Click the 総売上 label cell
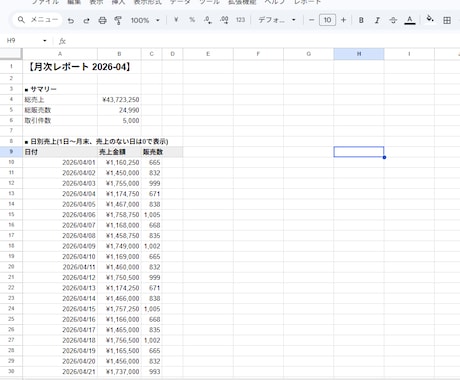 pos(60,100)
